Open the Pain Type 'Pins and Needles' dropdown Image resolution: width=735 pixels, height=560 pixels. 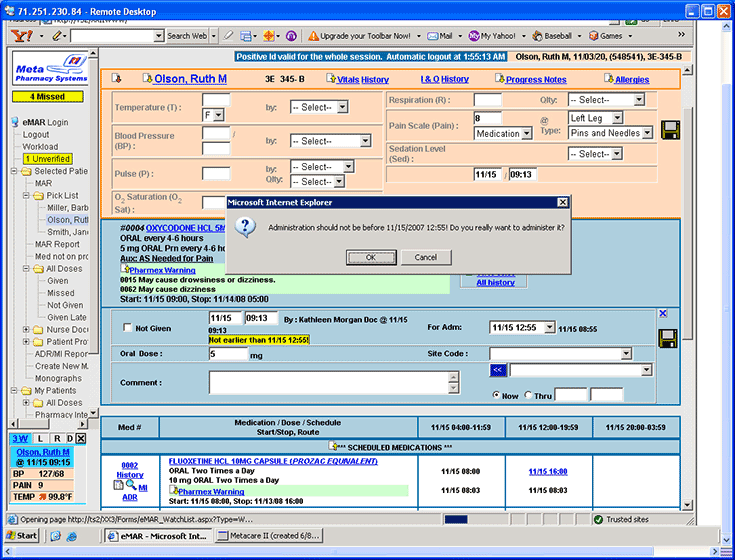tap(646, 133)
